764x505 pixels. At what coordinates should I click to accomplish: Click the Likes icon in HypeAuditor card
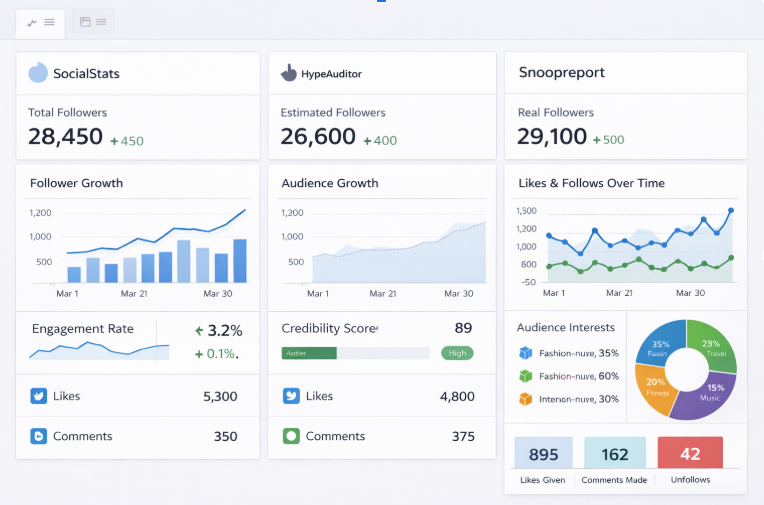point(291,396)
